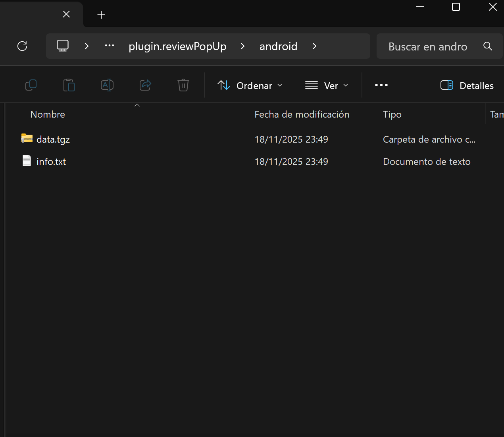Image resolution: width=504 pixels, height=437 pixels.
Task: Click the Copy icon in toolbar
Action: 31,85
